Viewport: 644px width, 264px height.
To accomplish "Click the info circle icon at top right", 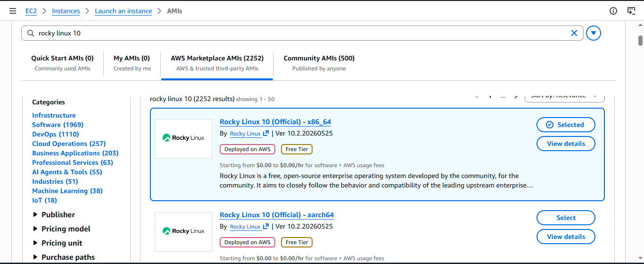I will coord(613,11).
